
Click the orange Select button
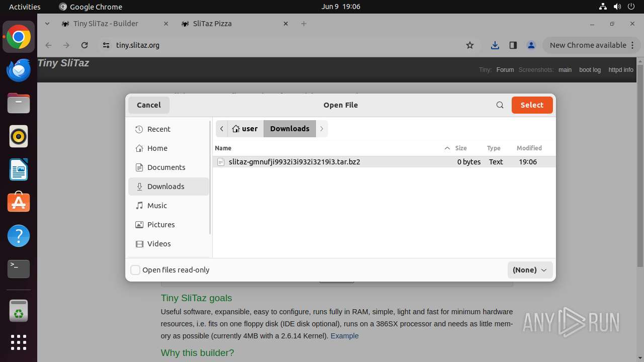532,105
